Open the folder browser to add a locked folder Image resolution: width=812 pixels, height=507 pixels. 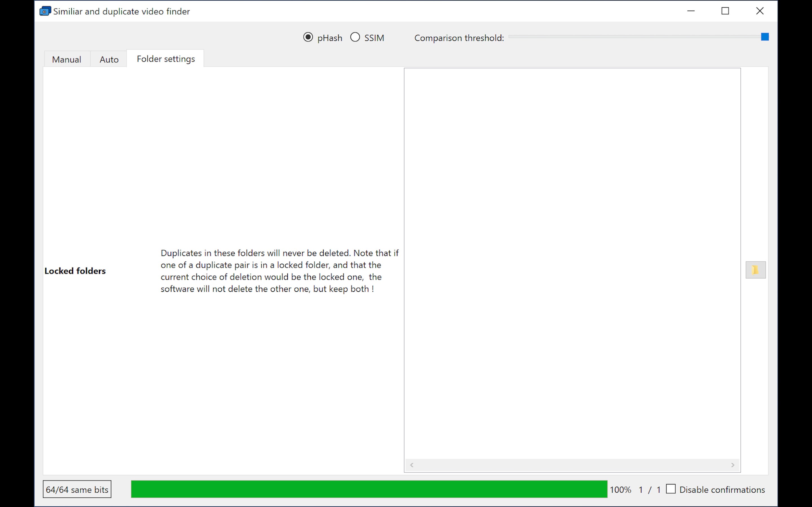(x=756, y=270)
